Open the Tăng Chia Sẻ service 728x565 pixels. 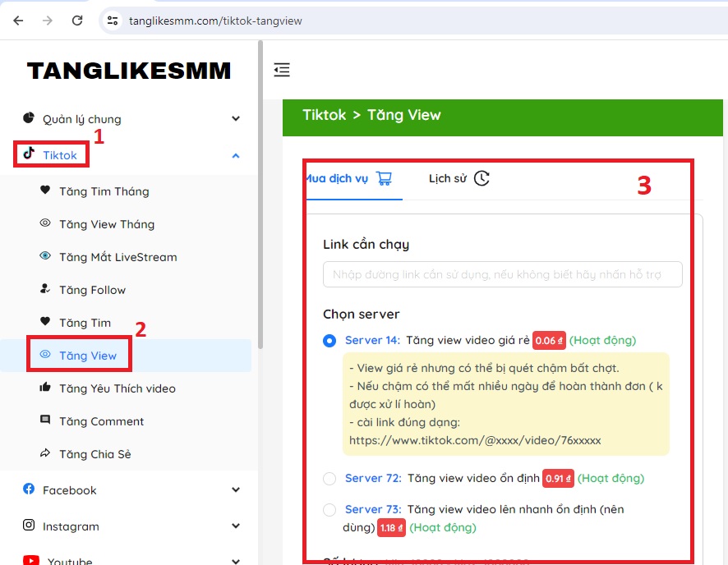pyautogui.click(x=95, y=455)
